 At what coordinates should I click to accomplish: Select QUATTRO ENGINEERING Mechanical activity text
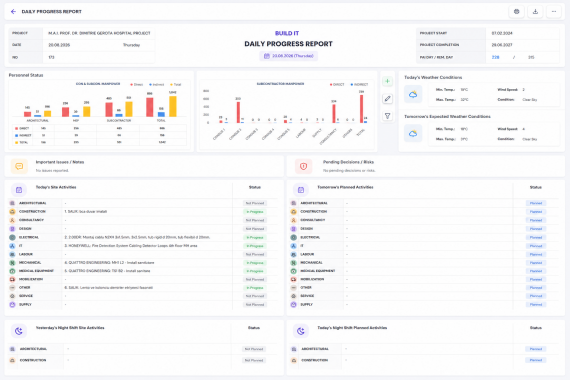pos(109,263)
